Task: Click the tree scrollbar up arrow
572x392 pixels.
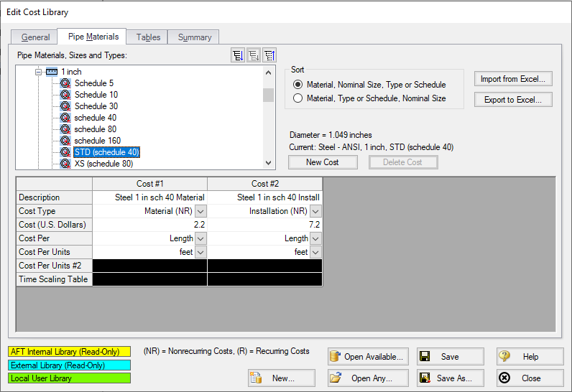Action: (x=269, y=73)
